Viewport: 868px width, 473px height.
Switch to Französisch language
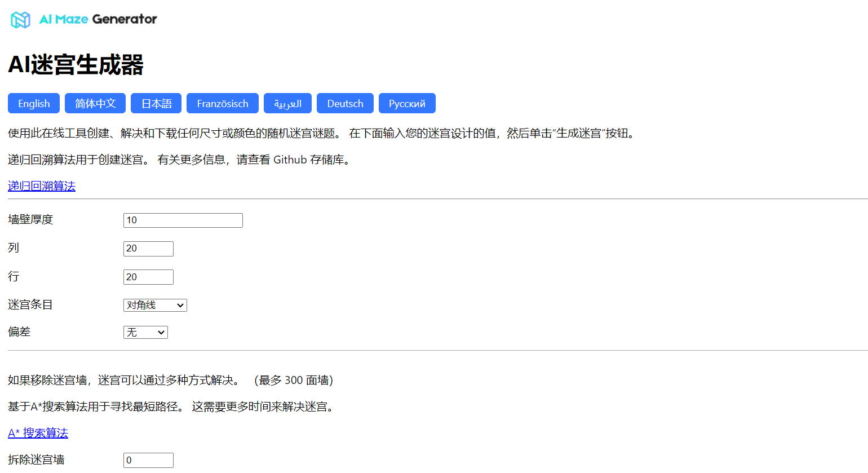[223, 103]
